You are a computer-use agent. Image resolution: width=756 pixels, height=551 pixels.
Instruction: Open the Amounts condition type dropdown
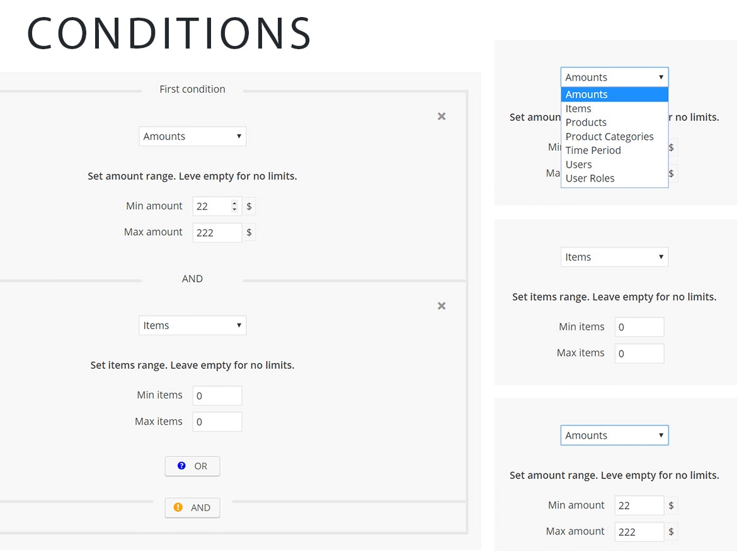[x=192, y=136]
